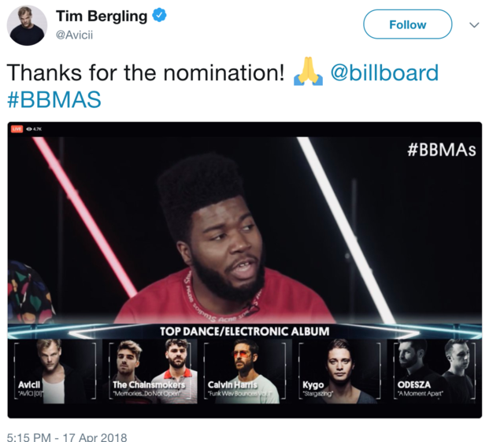Select the Calvin Harris nominee thumbnail
504x442 pixels.
(245, 372)
